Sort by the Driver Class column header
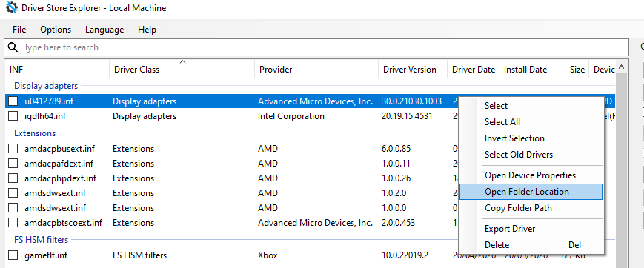The height and width of the screenshot is (268, 644). click(x=182, y=70)
